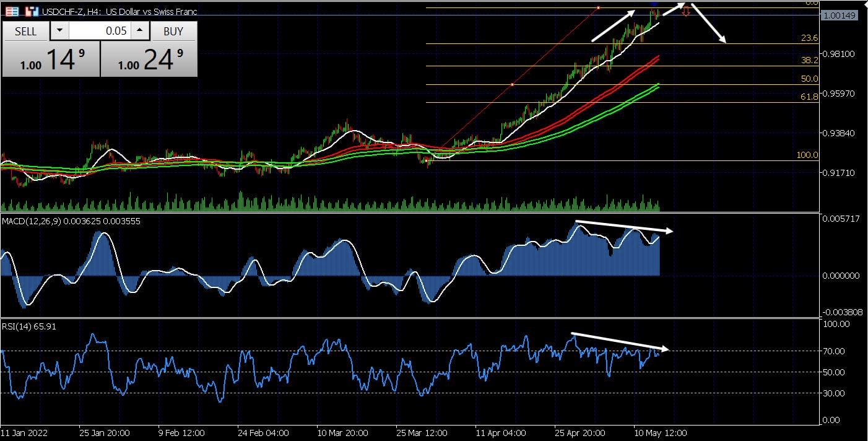Select the white downward forecast arrow on price chart

point(708,24)
